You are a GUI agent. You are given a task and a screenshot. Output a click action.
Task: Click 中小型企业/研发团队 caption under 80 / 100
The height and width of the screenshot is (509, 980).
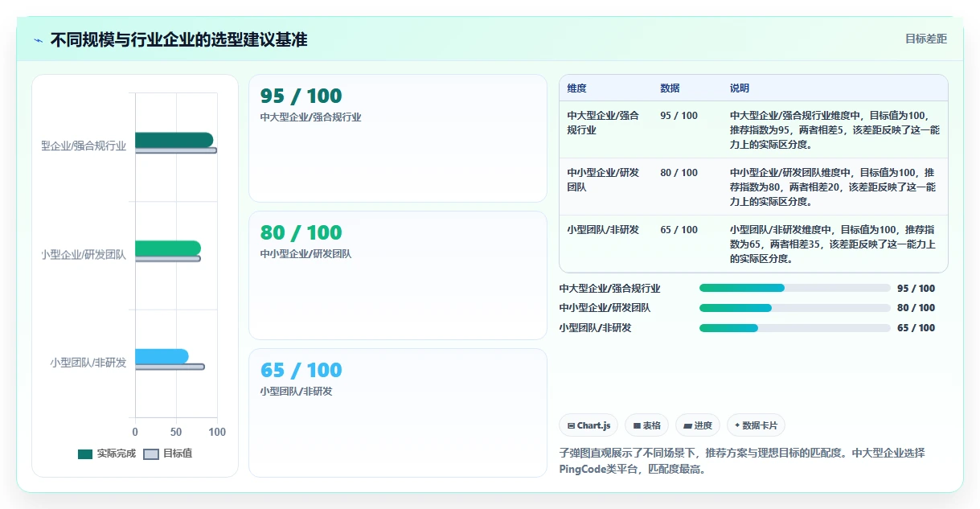coord(305,254)
